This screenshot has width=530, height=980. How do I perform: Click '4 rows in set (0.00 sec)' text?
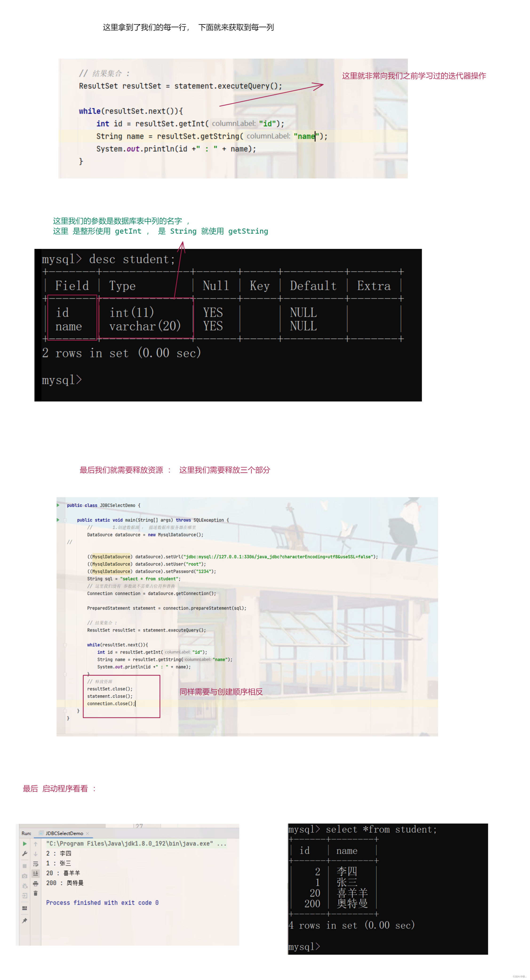pyautogui.click(x=352, y=926)
